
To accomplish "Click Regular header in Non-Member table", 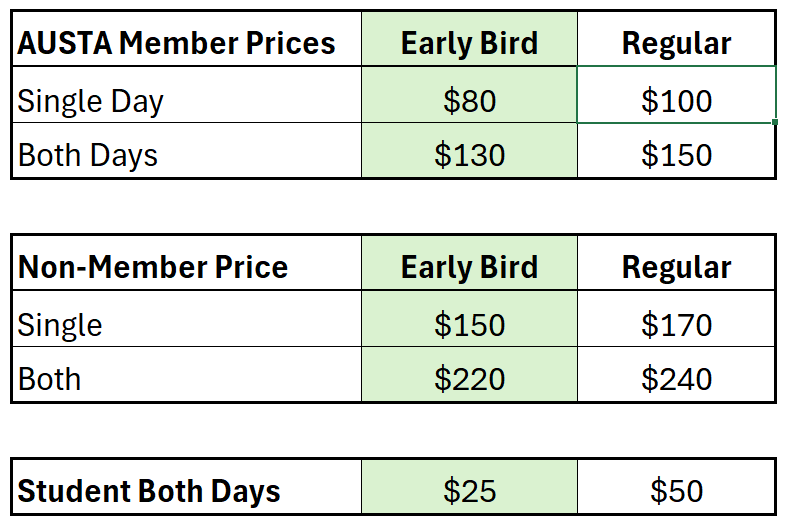I will coord(676,267).
